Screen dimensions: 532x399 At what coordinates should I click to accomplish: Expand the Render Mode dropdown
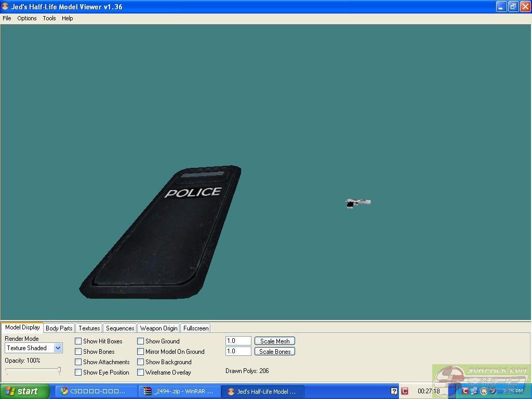[58, 348]
